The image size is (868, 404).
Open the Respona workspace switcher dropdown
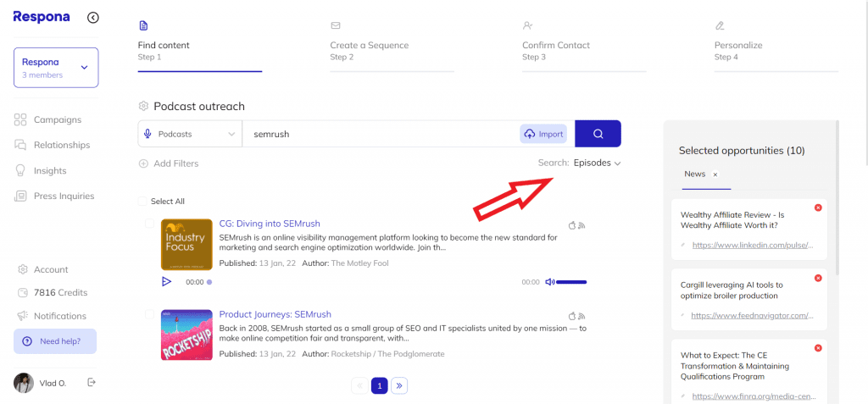click(56, 68)
